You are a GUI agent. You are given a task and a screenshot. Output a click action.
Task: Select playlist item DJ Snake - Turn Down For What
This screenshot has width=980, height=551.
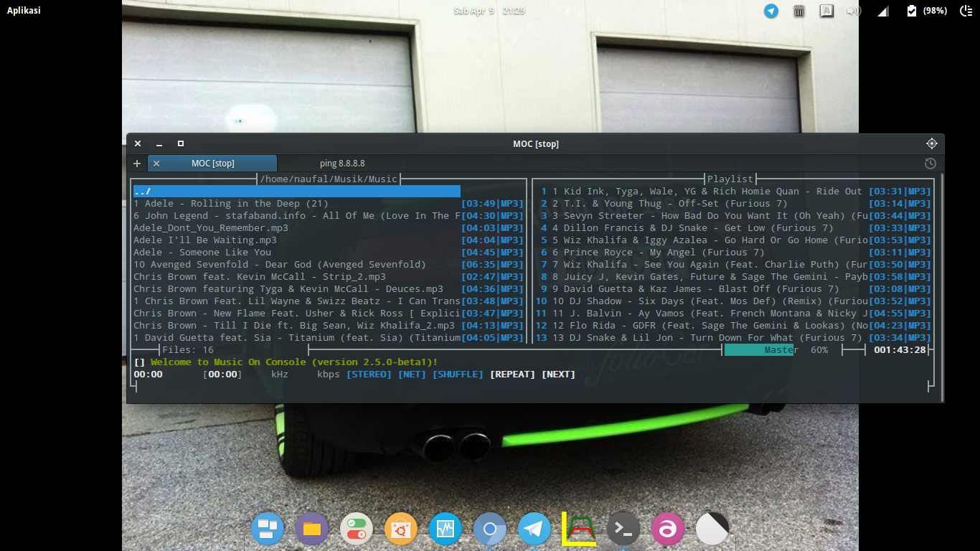coord(732,338)
